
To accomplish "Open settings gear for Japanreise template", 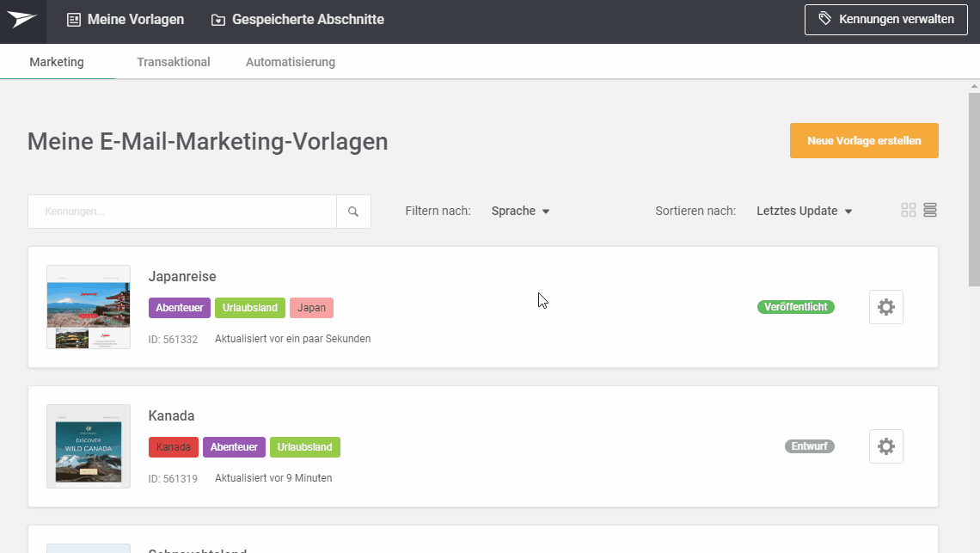I will [x=885, y=307].
